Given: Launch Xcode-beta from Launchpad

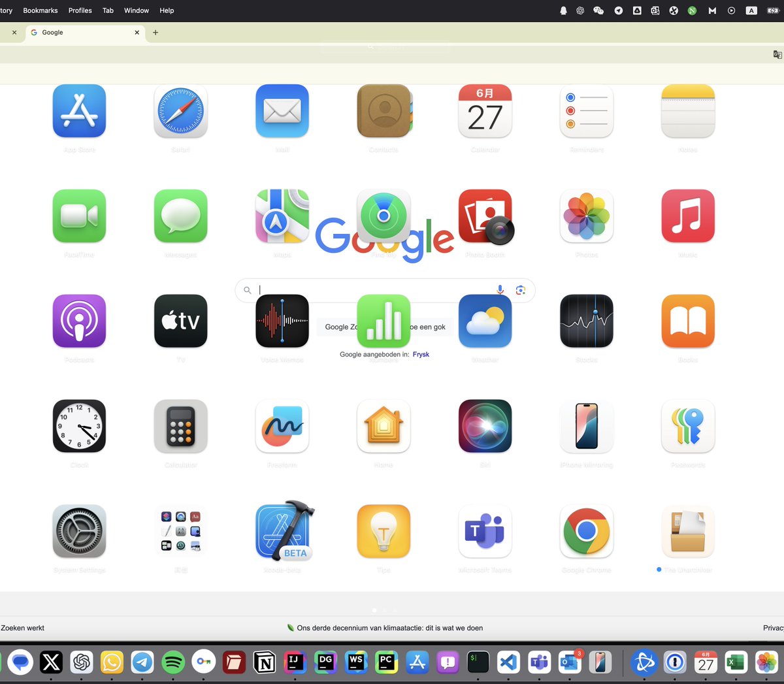Looking at the screenshot, I should pos(284,530).
